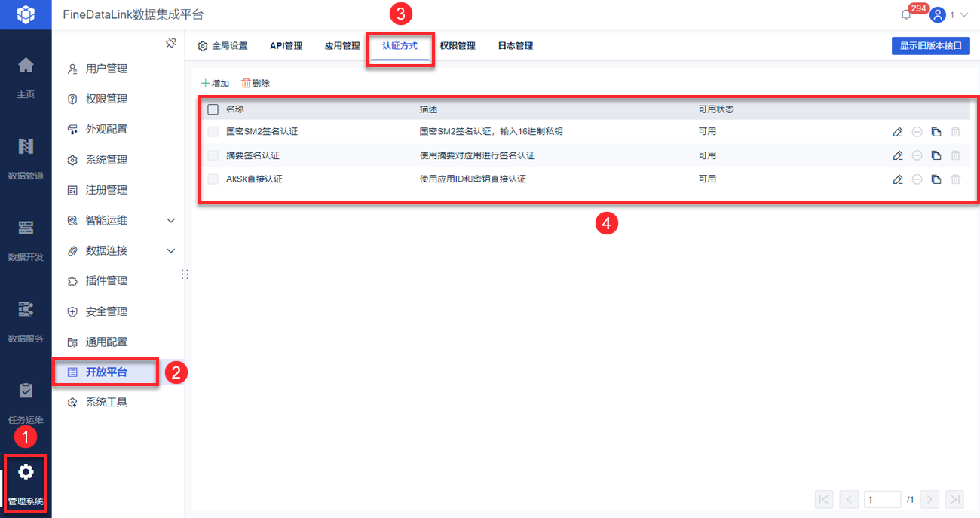Switch to the 权限管理 tab

tap(458, 46)
